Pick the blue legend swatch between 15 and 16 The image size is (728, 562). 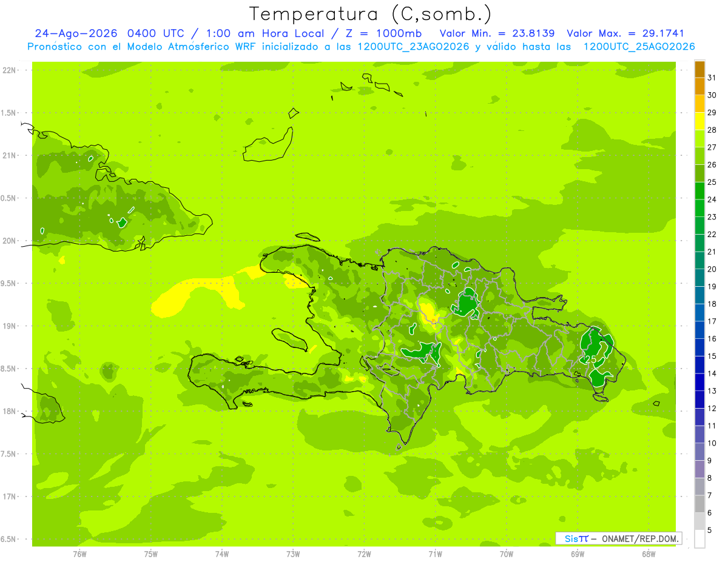tap(699, 347)
